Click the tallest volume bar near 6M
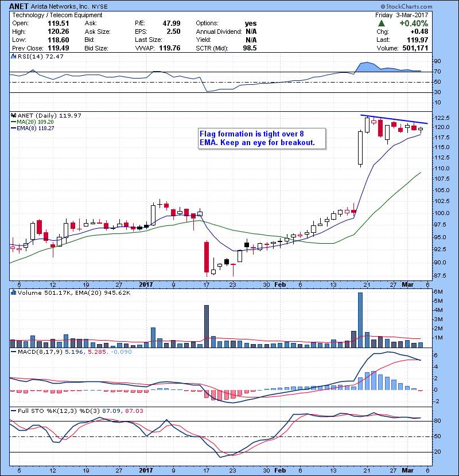The height and width of the screenshot is (476, 459). (360, 320)
